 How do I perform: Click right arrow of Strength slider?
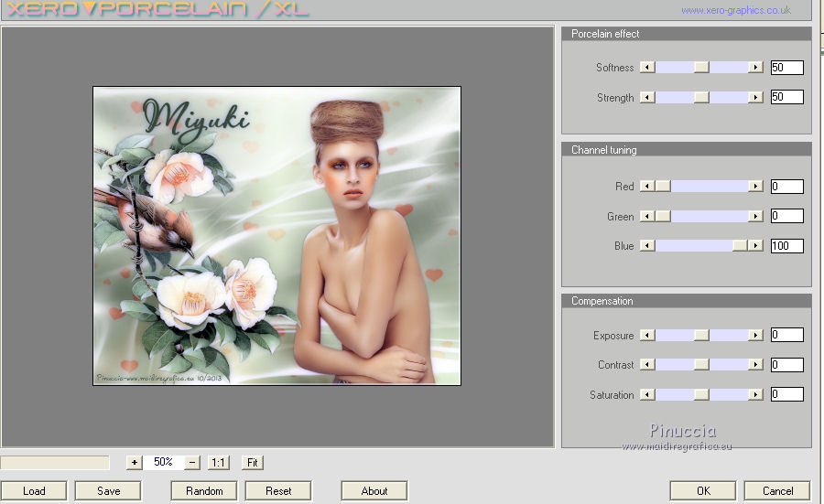point(755,98)
